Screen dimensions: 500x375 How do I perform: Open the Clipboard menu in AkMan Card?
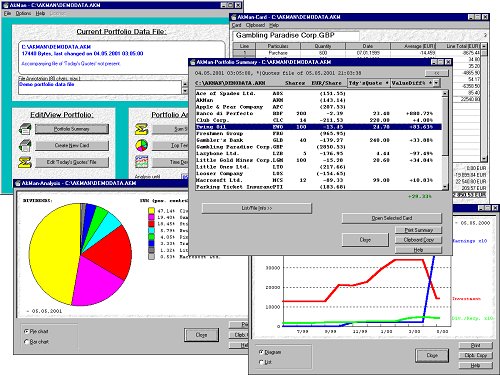tap(255, 25)
